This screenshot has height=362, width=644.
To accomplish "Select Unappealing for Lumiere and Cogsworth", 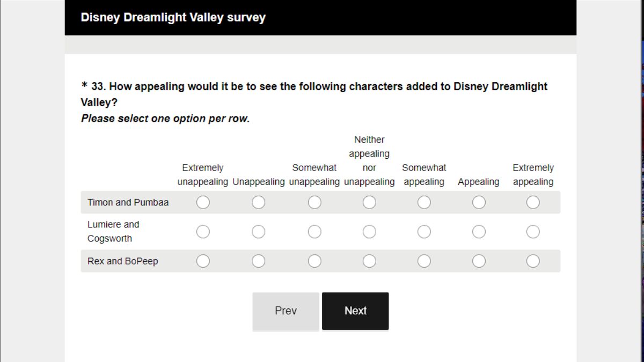I will (x=258, y=232).
